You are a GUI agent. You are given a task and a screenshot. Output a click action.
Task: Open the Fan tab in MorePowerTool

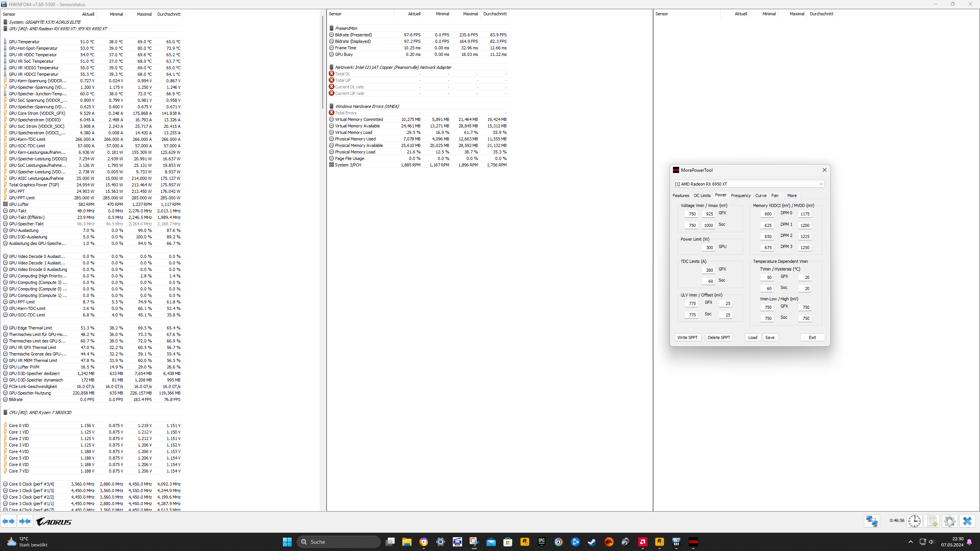(775, 196)
